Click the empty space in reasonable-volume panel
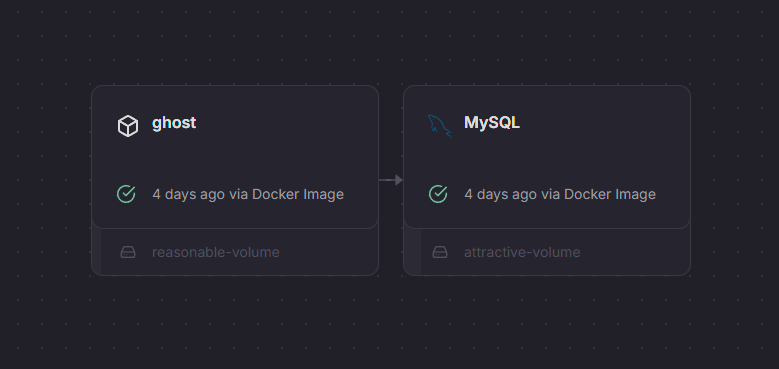Image resolution: width=779 pixels, height=369 pixels. pyautogui.click(x=328, y=252)
